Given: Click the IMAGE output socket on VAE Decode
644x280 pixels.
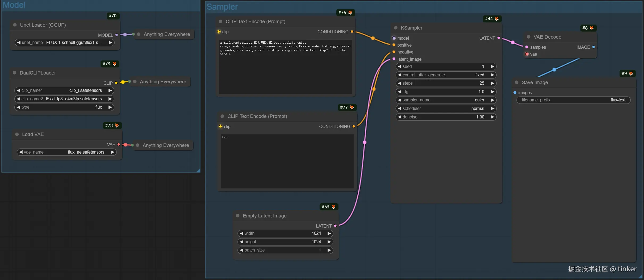Looking at the screenshot, I should pos(593,47).
